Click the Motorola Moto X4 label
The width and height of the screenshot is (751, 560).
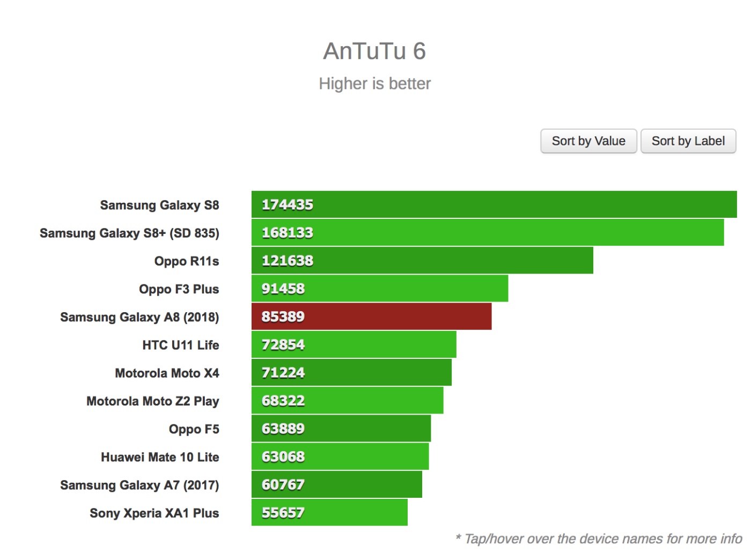coord(167,373)
